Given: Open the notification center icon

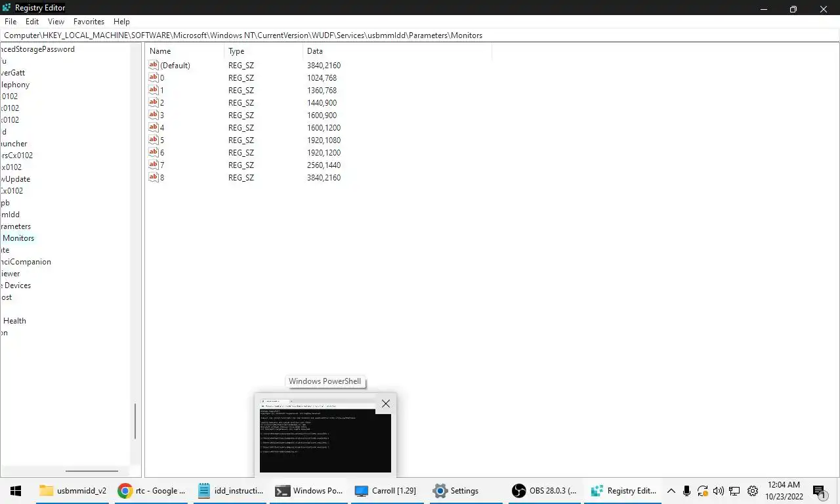Looking at the screenshot, I should tap(819, 492).
